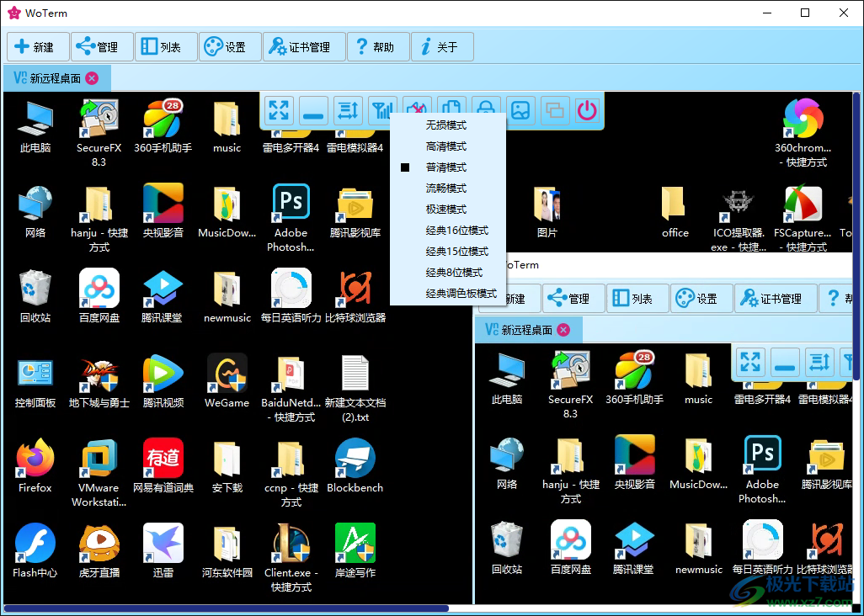Click the minimize bar icon in the outer floating toolbar
This screenshot has width=864, height=616.
click(x=313, y=110)
